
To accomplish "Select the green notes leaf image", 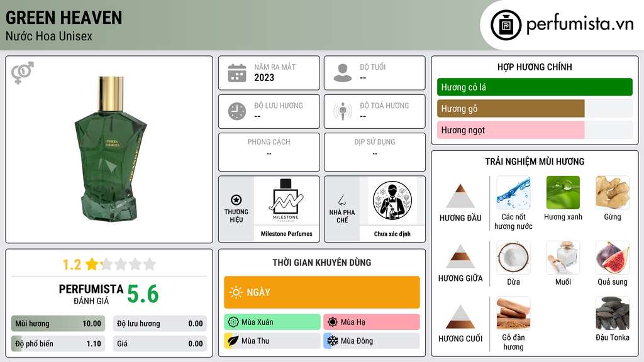I will [x=563, y=192].
